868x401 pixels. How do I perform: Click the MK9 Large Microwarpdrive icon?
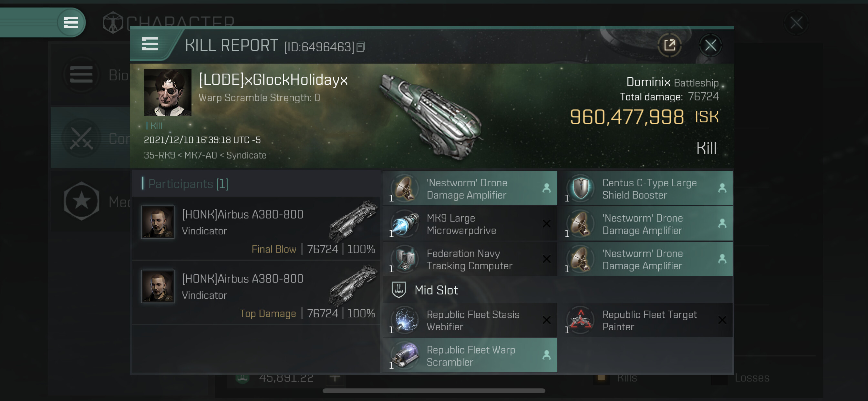405,224
